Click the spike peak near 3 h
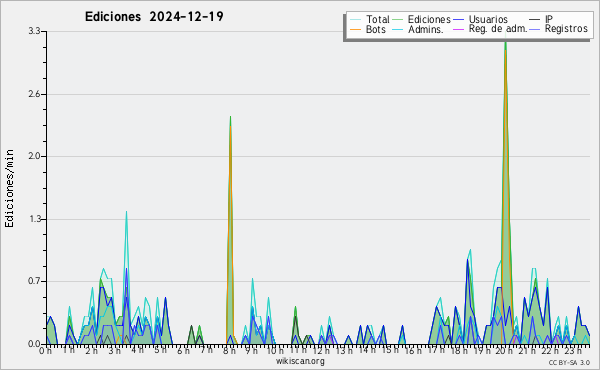 [126, 212]
